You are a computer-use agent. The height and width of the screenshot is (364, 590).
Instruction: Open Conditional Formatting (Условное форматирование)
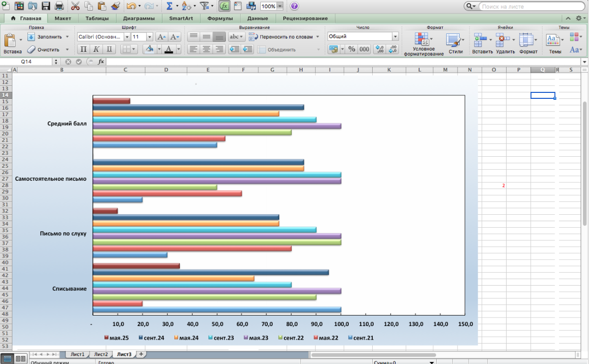coord(423,44)
